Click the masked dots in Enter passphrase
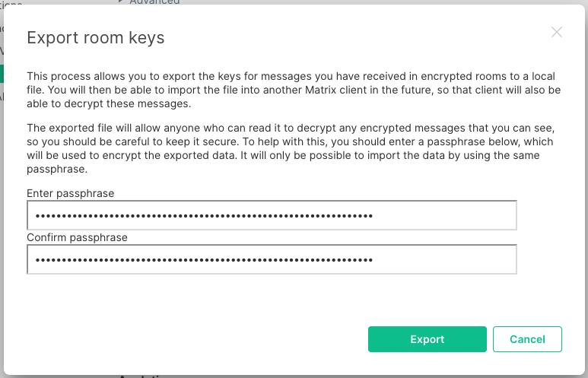The height and width of the screenshot is (378, 588). click(x=204, y=216)
